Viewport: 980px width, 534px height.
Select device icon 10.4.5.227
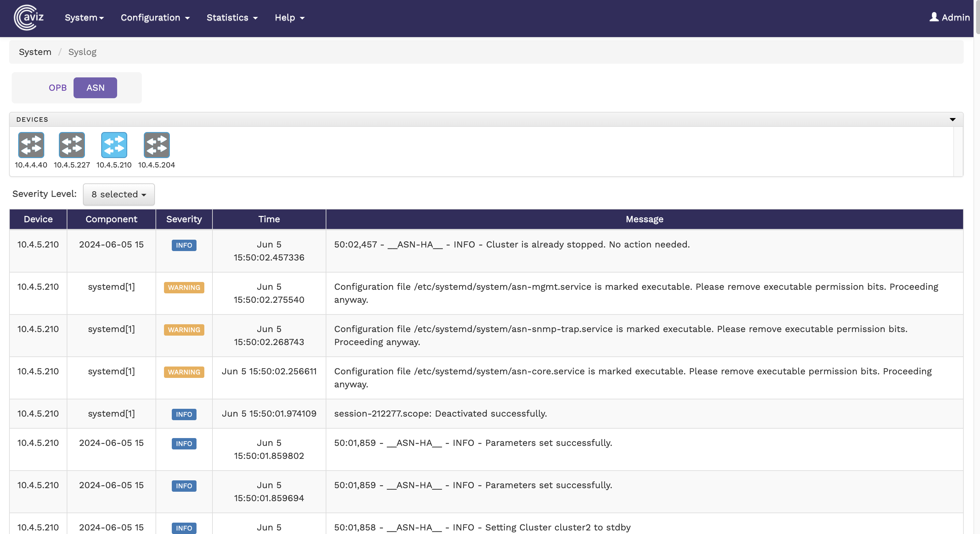click(x=72, y=145)
